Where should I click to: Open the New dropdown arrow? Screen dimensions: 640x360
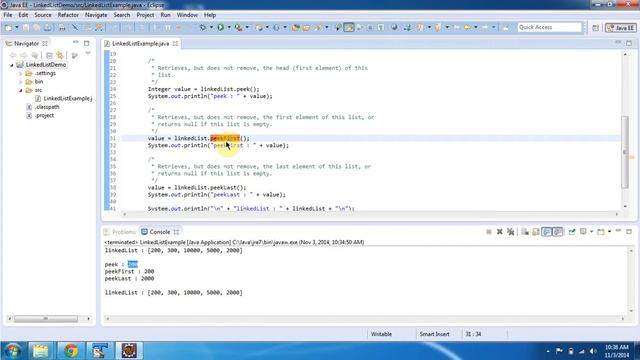17,27
